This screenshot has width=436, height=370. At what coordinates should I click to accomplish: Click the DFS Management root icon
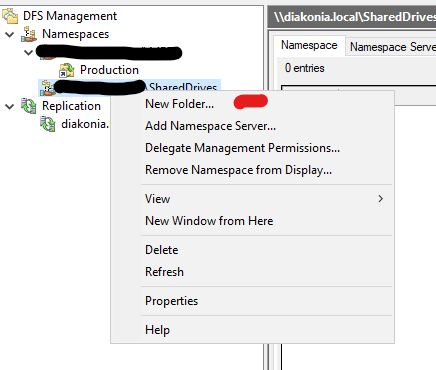tap(10, 16)
